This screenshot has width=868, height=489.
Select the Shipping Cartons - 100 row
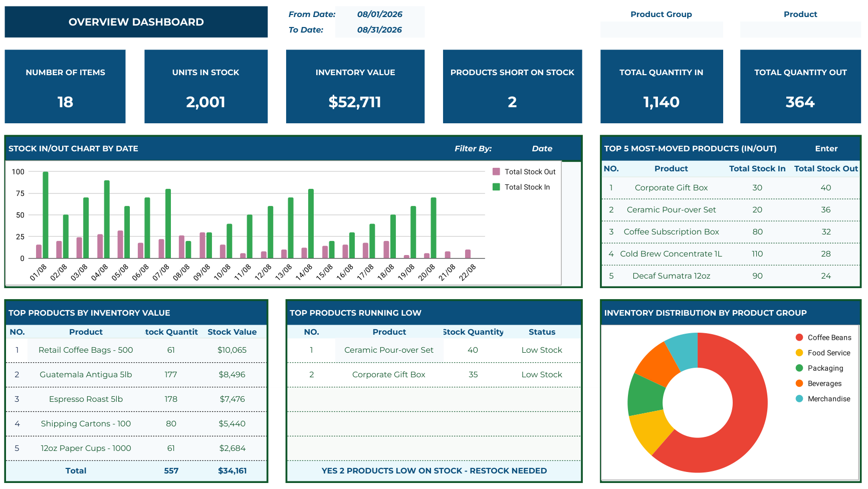tap(136, 424)
